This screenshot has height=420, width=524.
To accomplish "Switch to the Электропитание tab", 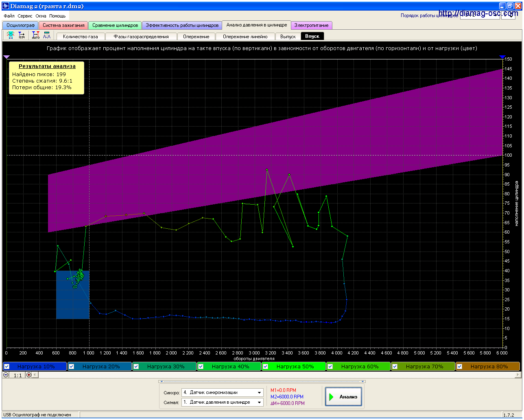I will point(312,25).
